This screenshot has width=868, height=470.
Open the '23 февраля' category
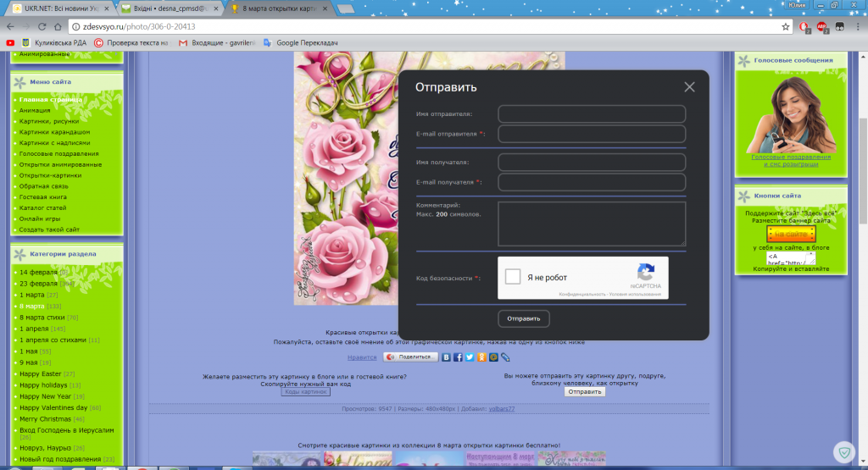point(38,283)
